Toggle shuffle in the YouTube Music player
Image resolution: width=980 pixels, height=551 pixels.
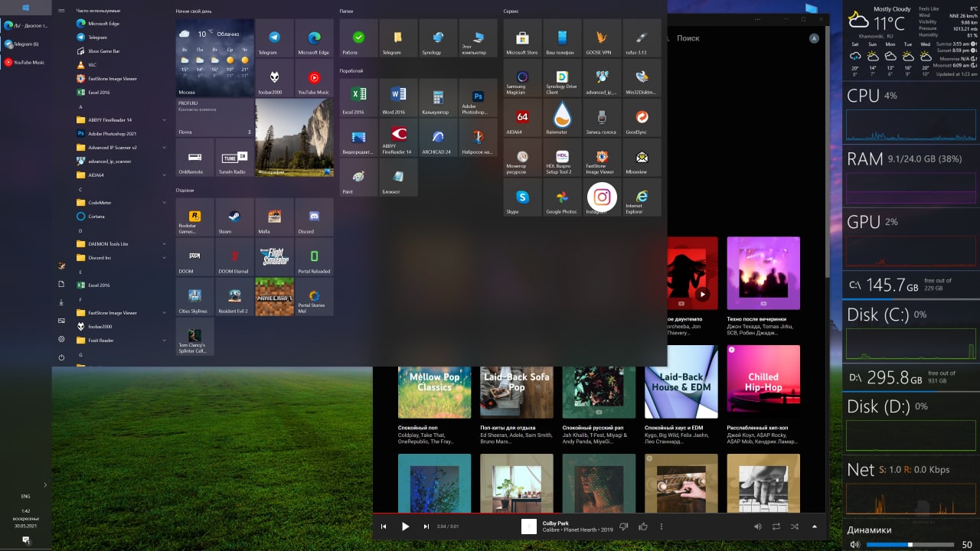pos(794,527)
